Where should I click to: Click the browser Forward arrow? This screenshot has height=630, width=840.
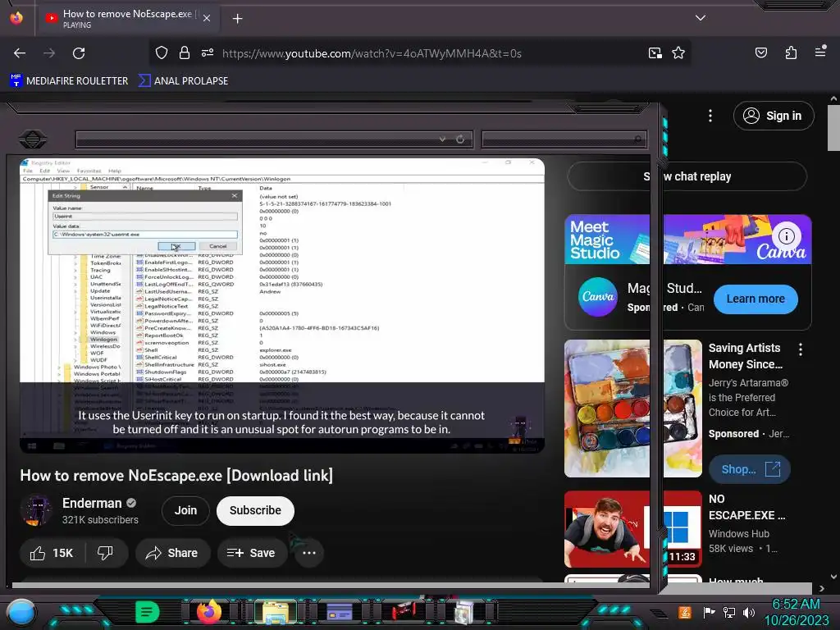[49, 53]
